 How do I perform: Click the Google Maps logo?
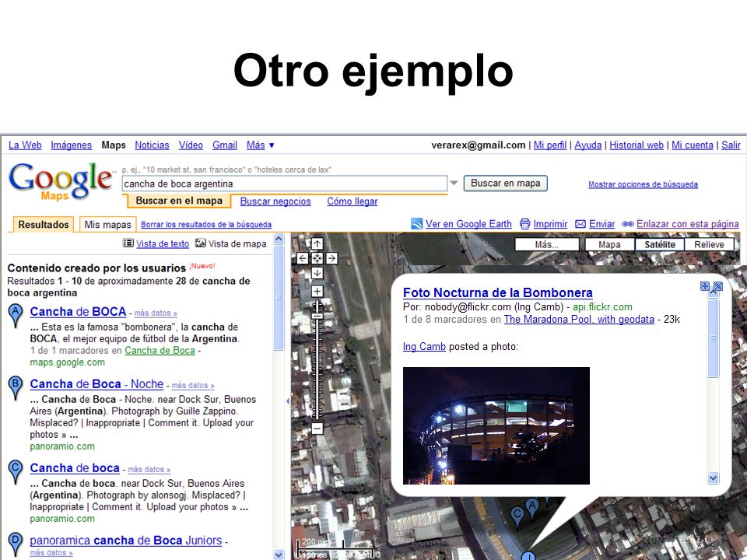pos(61,181)
